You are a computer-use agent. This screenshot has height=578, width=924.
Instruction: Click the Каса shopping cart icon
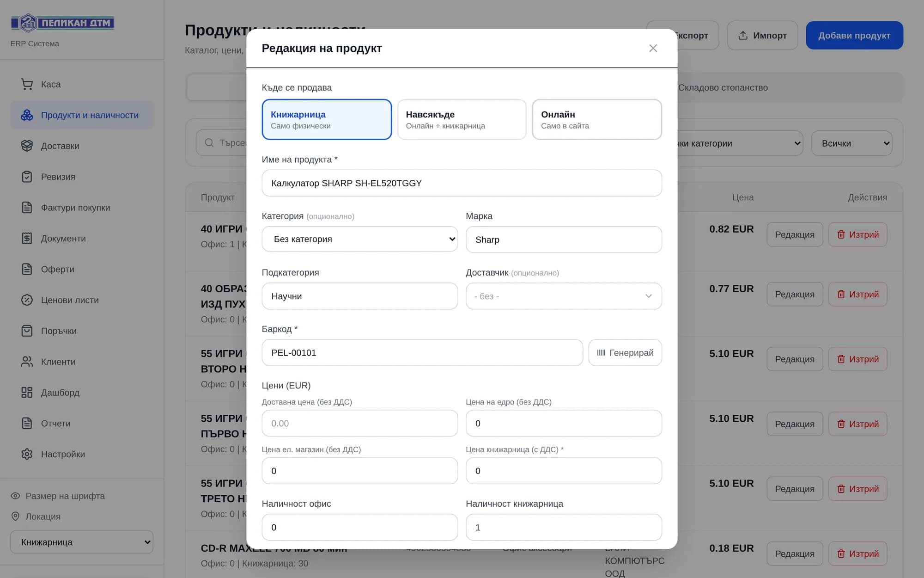(27, 84)
